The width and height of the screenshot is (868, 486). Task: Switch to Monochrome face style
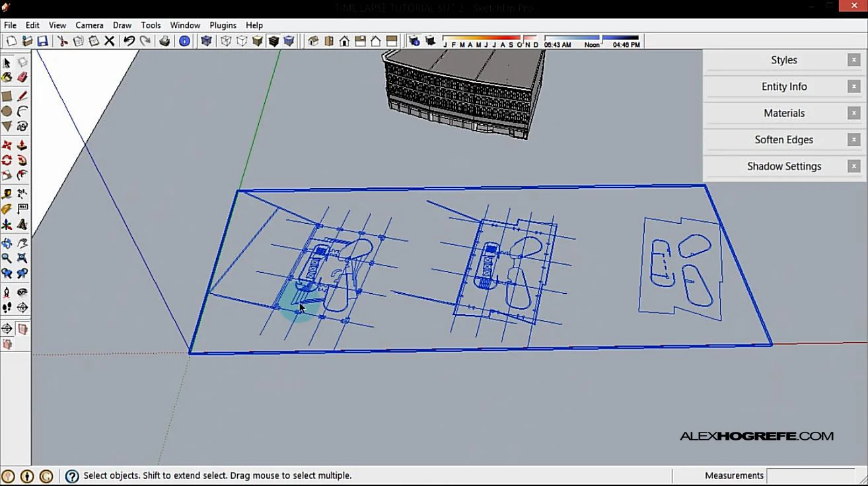[289, 41]
